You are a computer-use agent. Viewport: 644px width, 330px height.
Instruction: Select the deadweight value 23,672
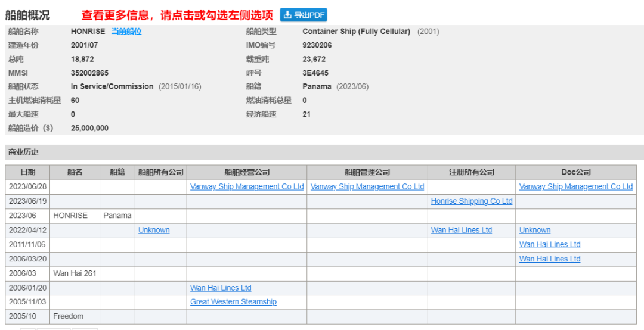[x=314, y=59]
